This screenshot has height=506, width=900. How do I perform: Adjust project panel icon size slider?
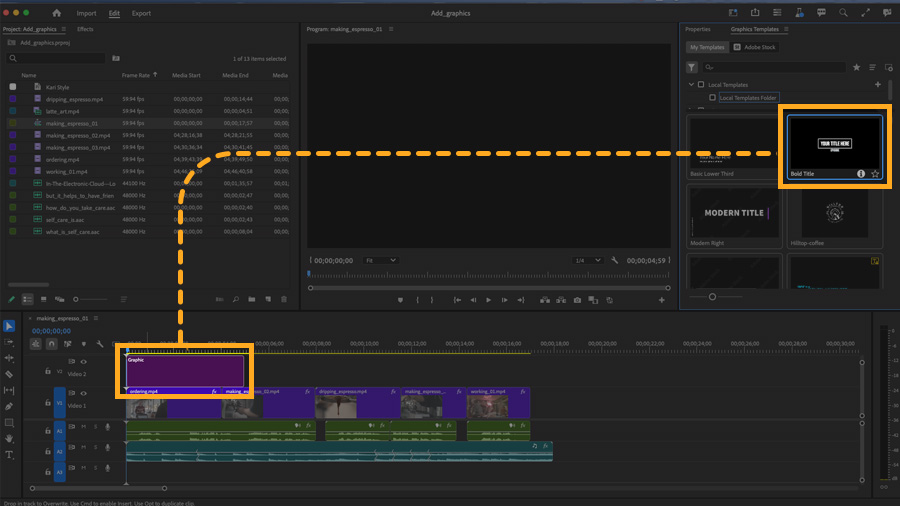point(76,299)
